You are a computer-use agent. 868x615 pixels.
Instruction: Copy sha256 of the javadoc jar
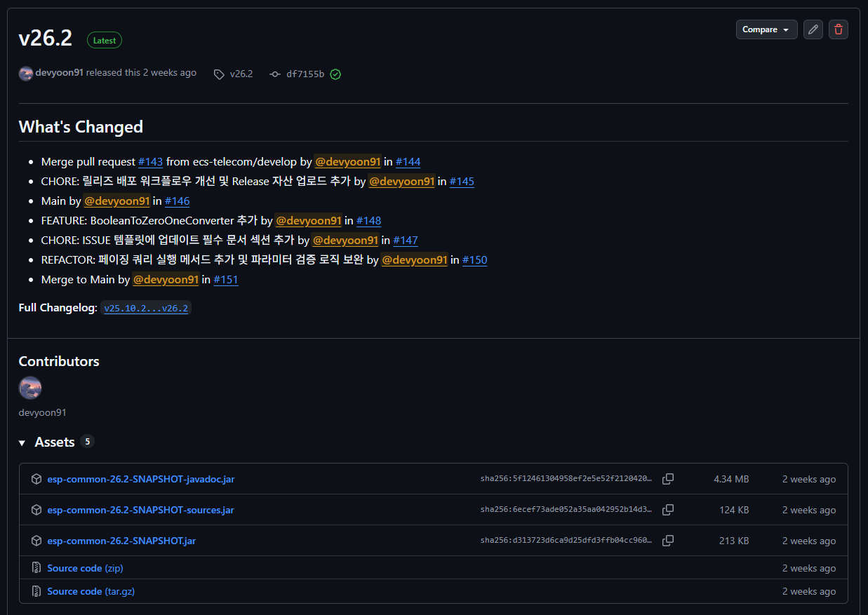click(668, 479)
